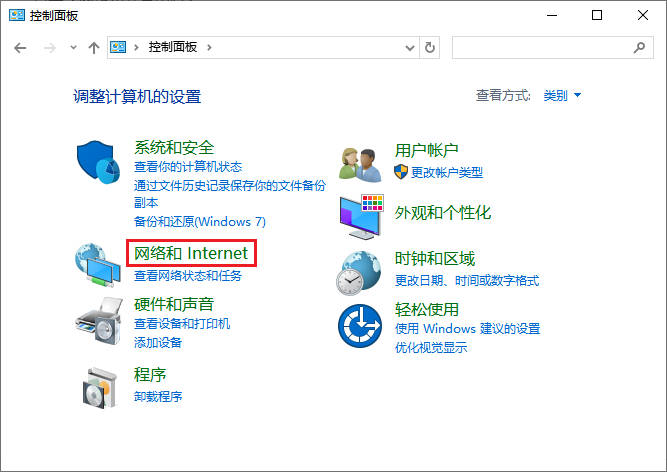Open 系统和安全 category

[174, 147]
